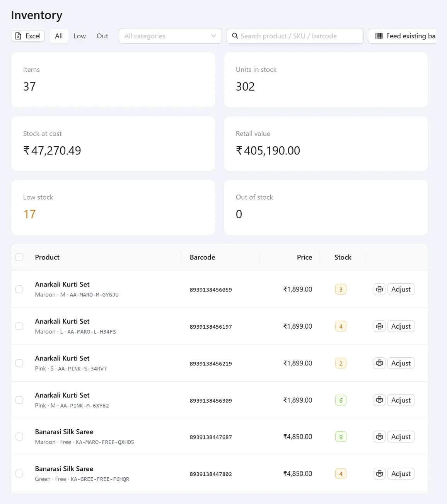Check the Banarasi Silk Saree Maroon row
The height and width of the screenshot is (504, 447).
point(19,437)
